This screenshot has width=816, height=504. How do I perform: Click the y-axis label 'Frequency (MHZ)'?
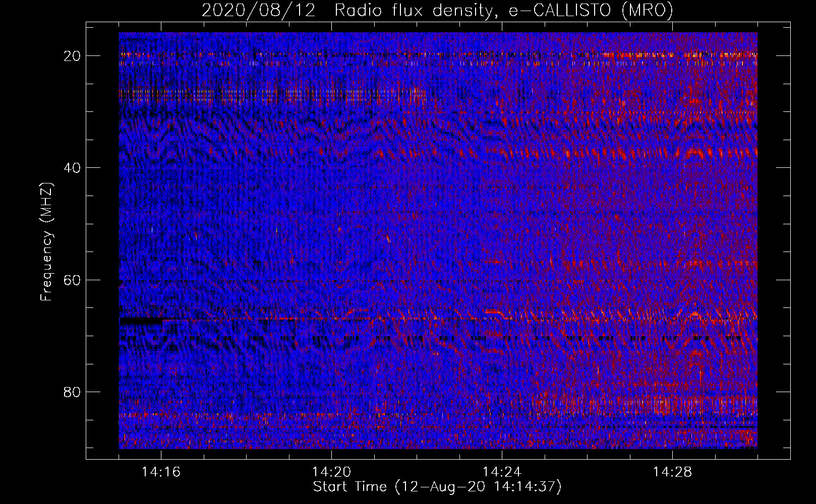tap(46, 241)
